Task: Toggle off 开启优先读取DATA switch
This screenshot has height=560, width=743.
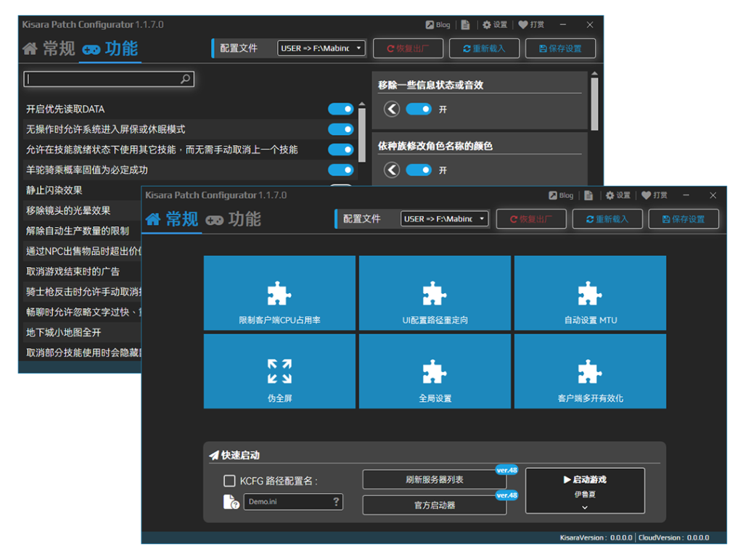Action: [x=340, y=109]
